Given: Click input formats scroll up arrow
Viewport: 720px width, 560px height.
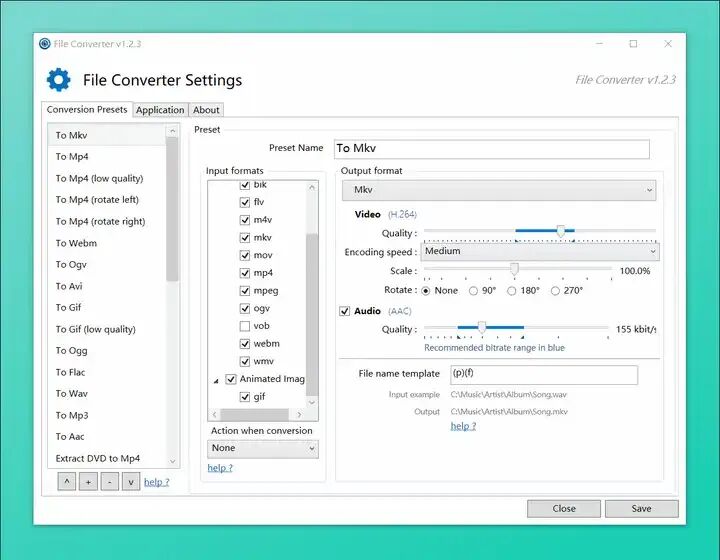Looking at the screenshot, I should click(x=312, y=187).
